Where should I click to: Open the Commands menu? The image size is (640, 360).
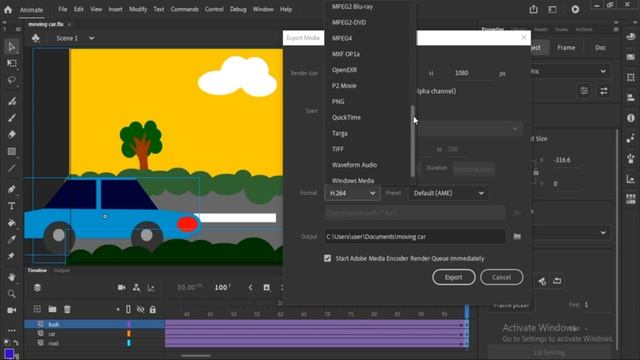(x=184, y=9)
